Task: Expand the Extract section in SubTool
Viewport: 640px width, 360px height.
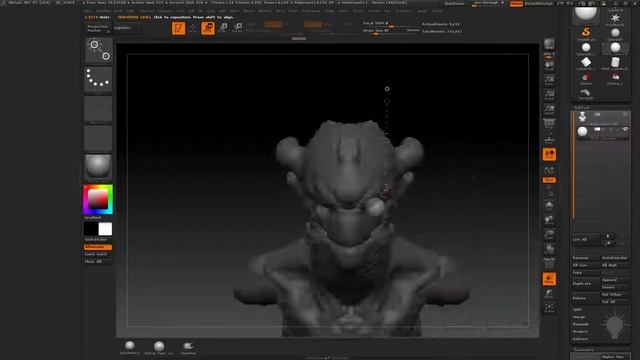Action: [580, 339]
